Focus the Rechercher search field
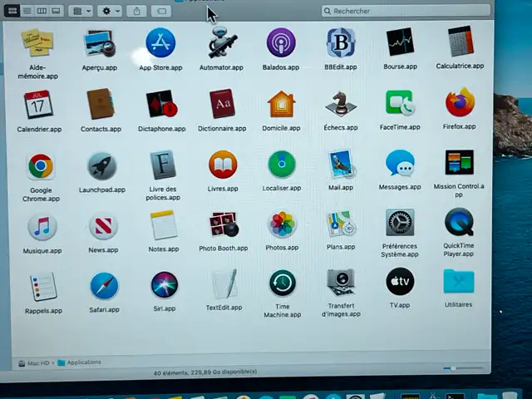Image resolution: width=532 pixels, height=399 pixels. click(406, 11)
